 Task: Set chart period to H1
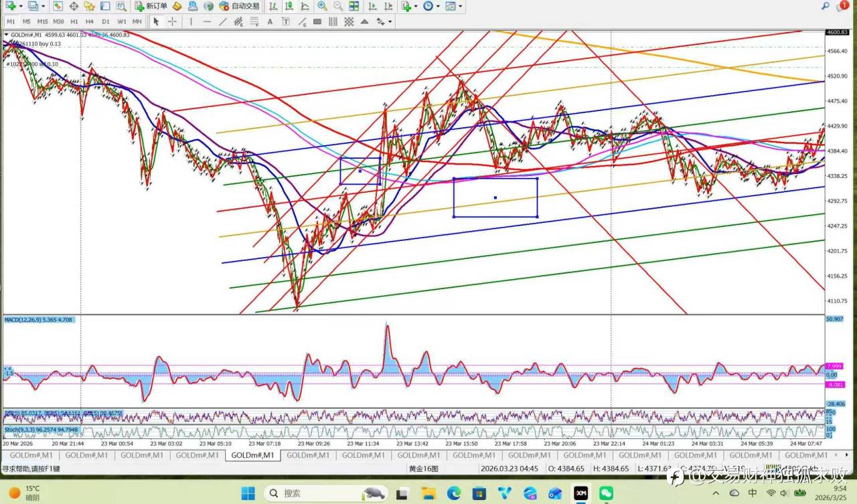click(x=74, y=21)
